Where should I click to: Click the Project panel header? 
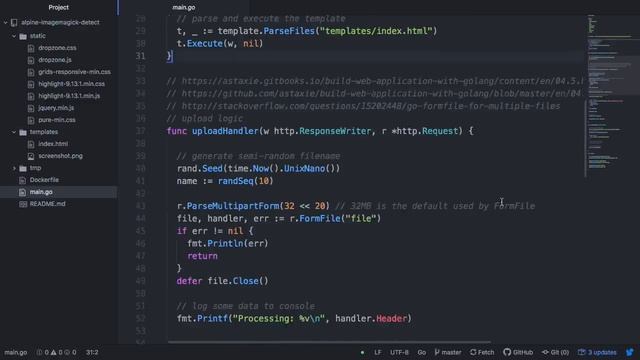click(58, 7)
